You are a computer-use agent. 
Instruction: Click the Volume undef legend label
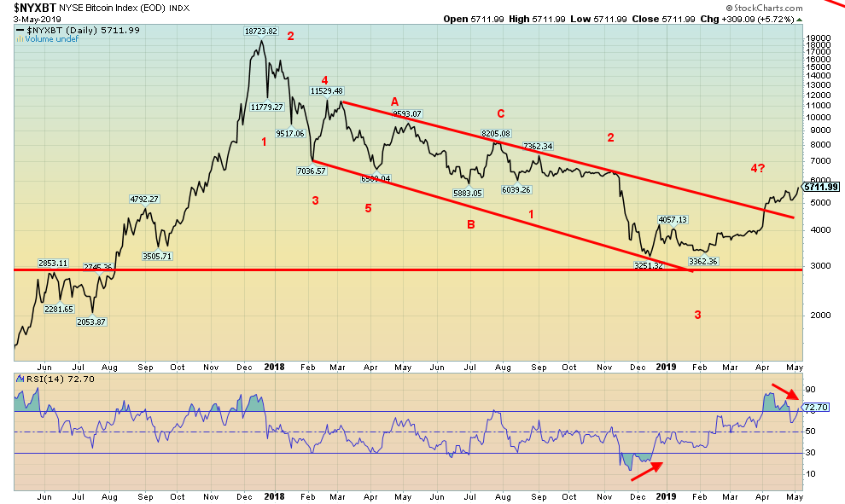tap(44, 39)
